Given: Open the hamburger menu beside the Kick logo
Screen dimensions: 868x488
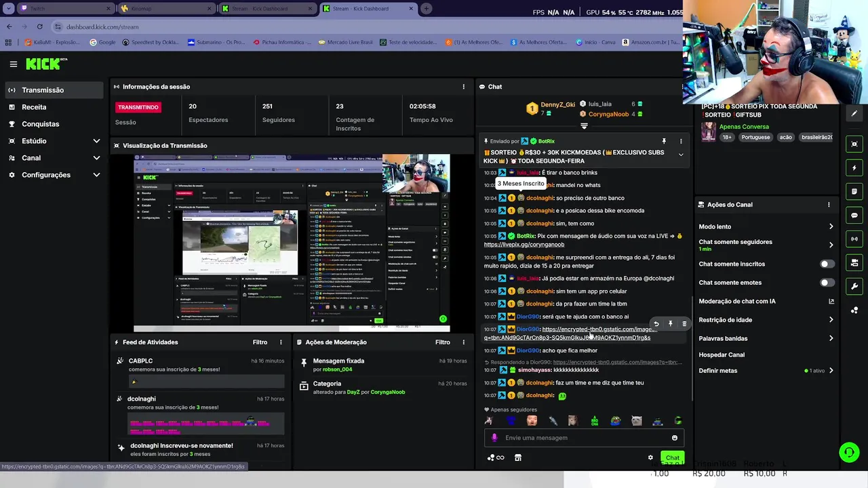Looking at the screenshot, I should (13, 64).
